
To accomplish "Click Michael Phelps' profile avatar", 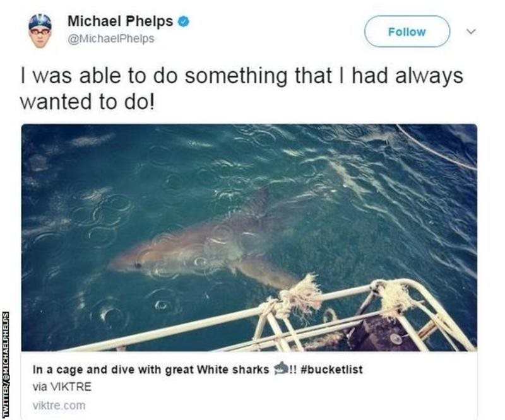I will point(40,29).
